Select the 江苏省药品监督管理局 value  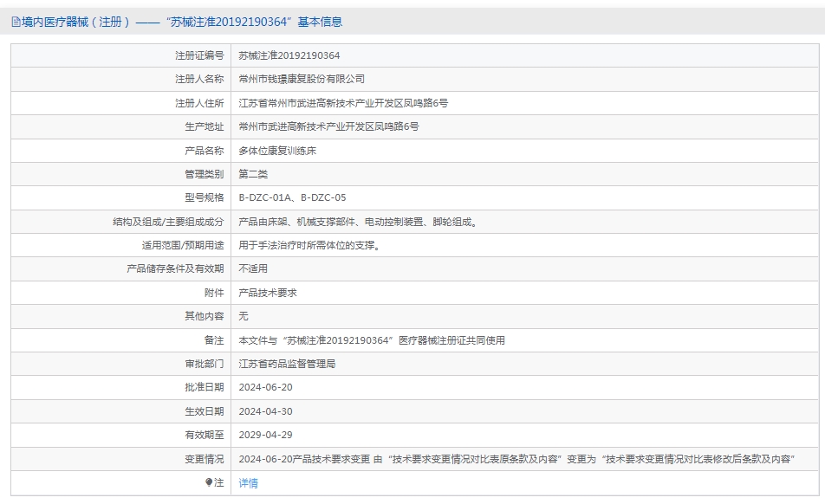[288, 364]
